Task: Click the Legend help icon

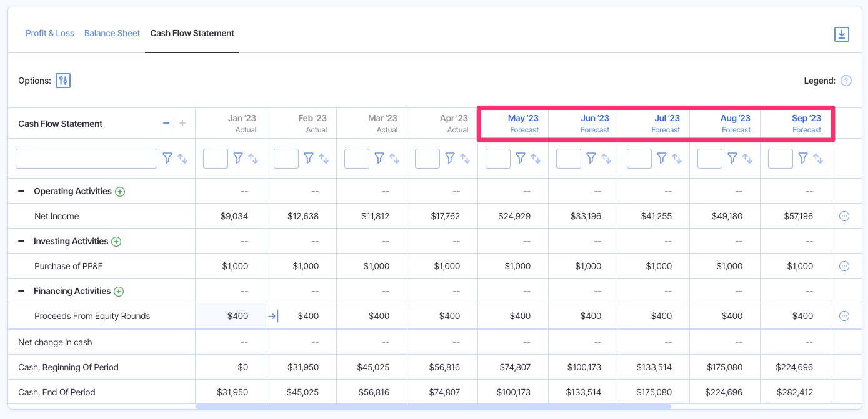Action: click(x=846, y=81)
